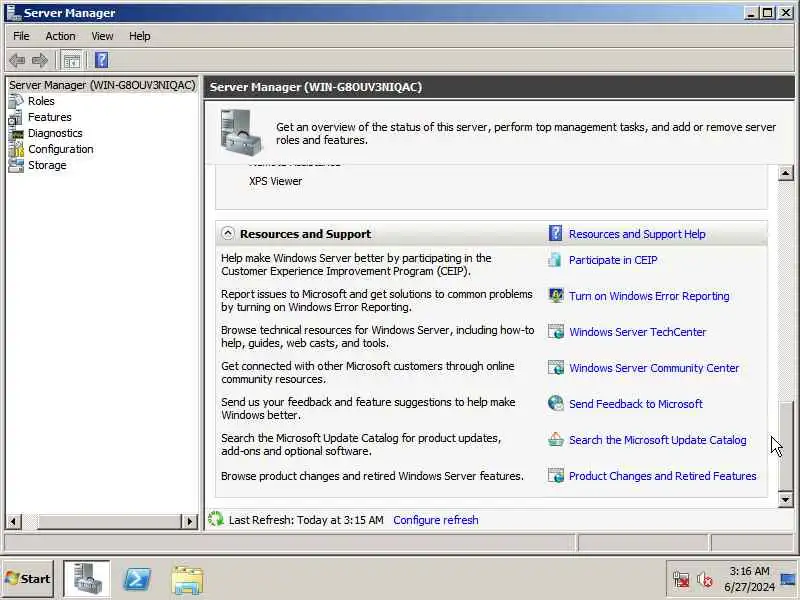
Task: Open Windows Explorer folder taskbar icon
Action: [187, 580]
